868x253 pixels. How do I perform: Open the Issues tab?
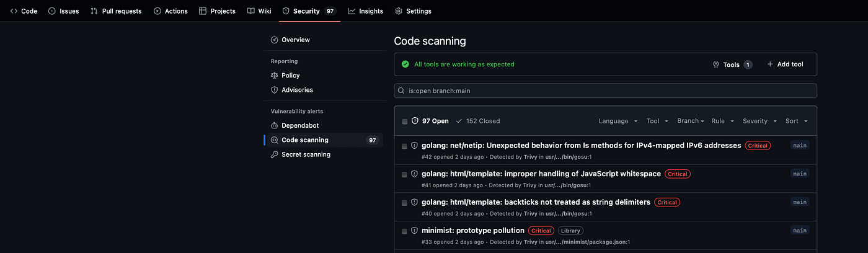click(63, 11)
